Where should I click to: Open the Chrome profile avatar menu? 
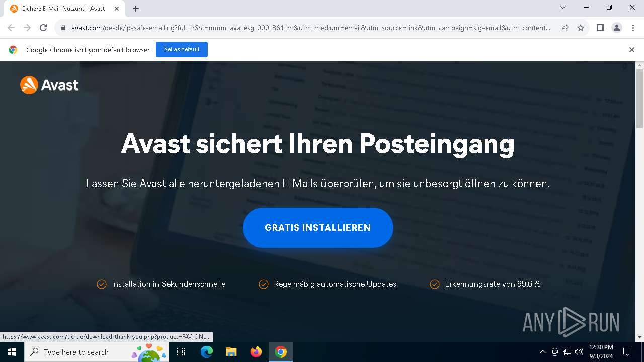pos(617,28)
